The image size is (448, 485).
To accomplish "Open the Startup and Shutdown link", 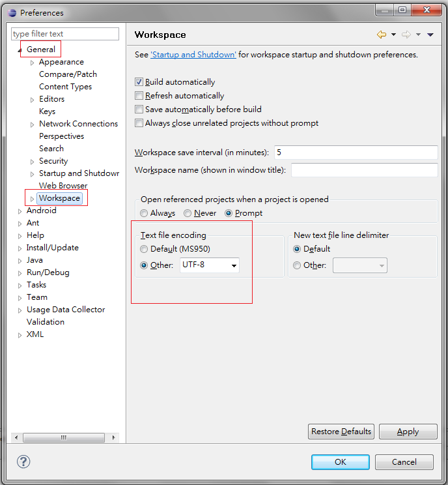I will click(193, 55).
